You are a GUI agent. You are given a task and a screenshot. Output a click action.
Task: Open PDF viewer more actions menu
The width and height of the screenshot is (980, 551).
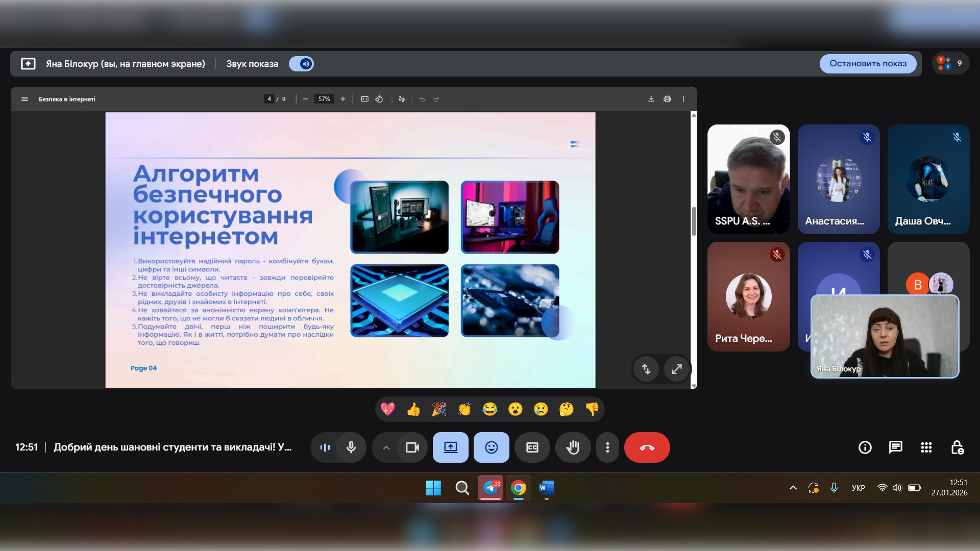click(683, 99)
